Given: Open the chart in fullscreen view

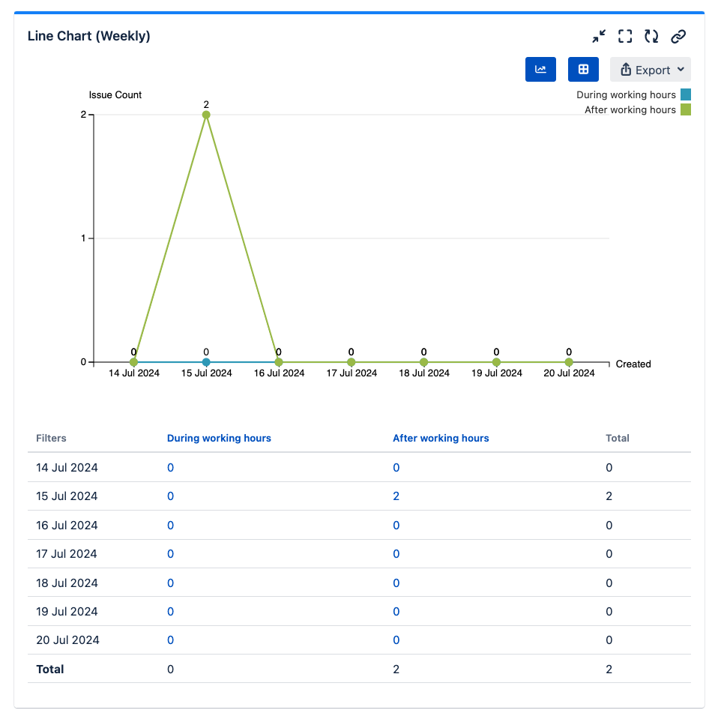Looking at the screenshot, I should [625, 36].
